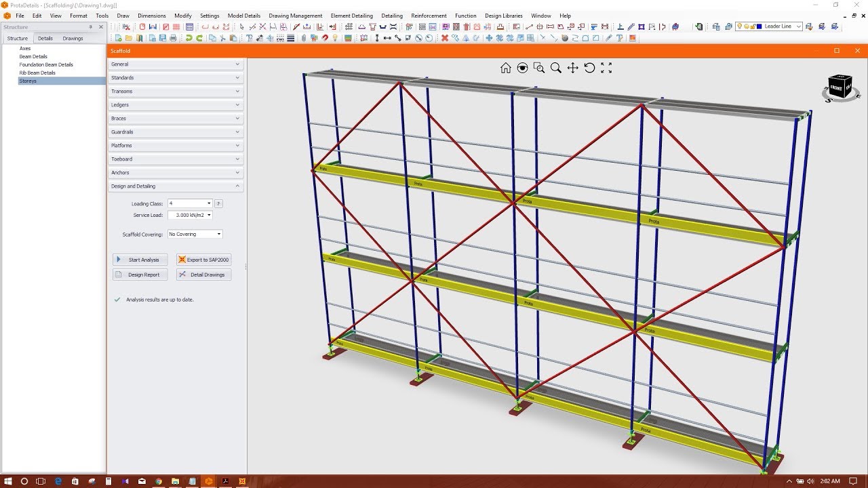Select the magnifier zoom tool
Image resolution: width=868 pixels, height=488 pixels.
(x=556, y=68)
